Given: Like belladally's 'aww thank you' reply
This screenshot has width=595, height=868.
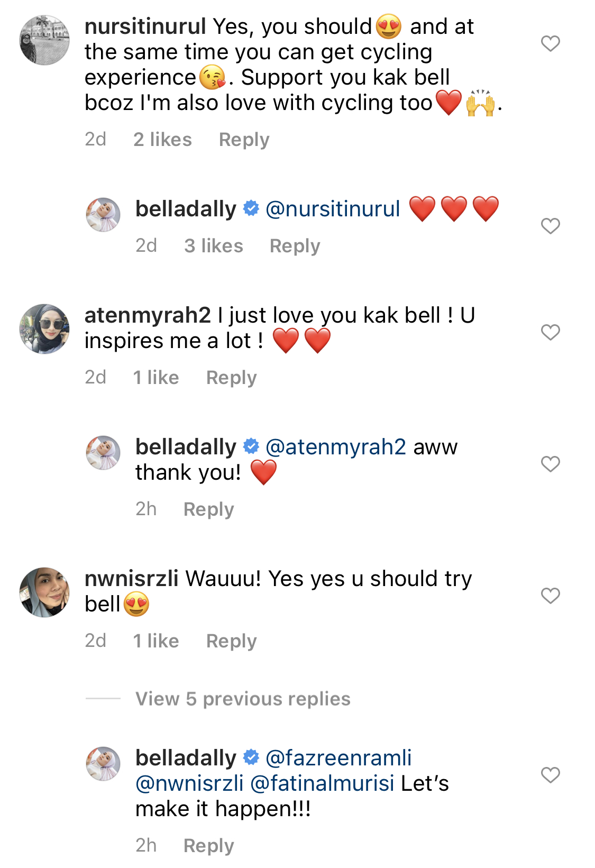Looking at the screenshot, I should 550,464.
